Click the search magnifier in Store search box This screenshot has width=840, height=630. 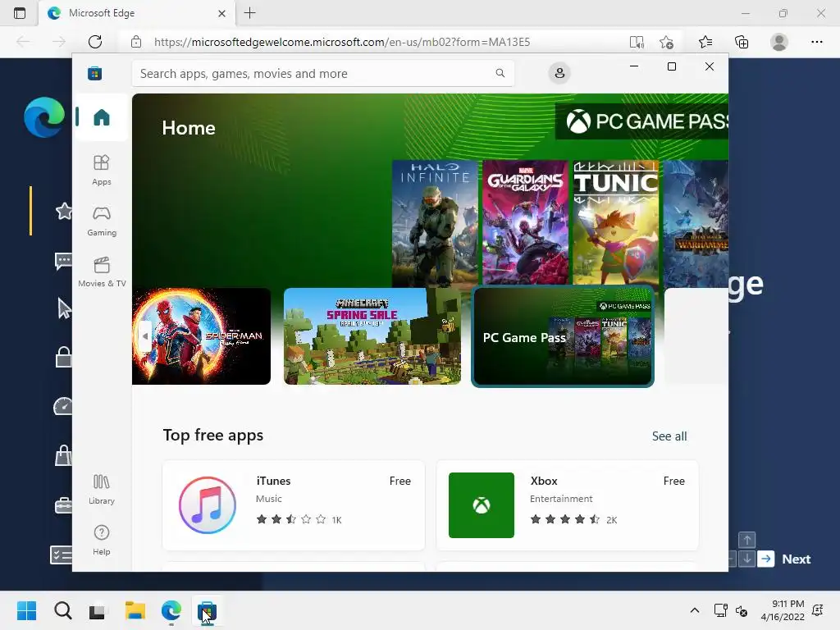click(x=500, y=73)
